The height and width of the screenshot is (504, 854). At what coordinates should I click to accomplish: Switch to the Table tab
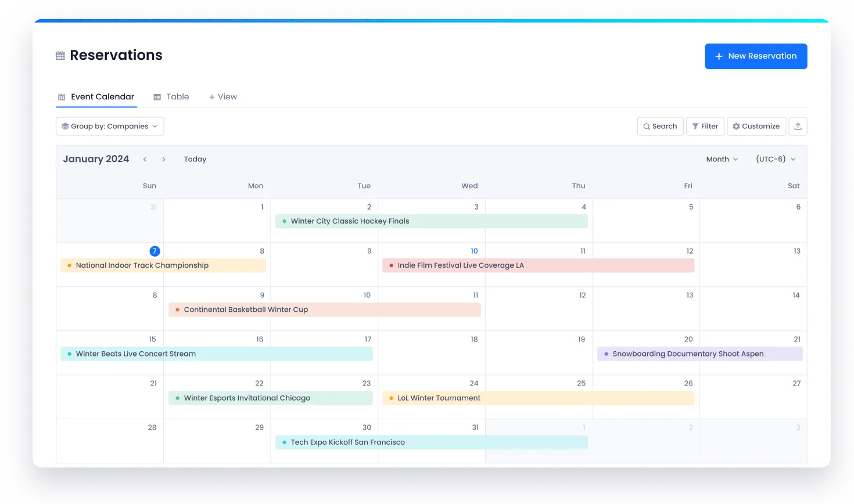171,97
